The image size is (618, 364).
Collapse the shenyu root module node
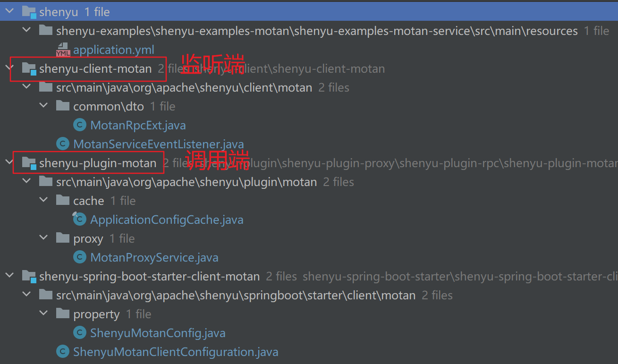point(9,12)
